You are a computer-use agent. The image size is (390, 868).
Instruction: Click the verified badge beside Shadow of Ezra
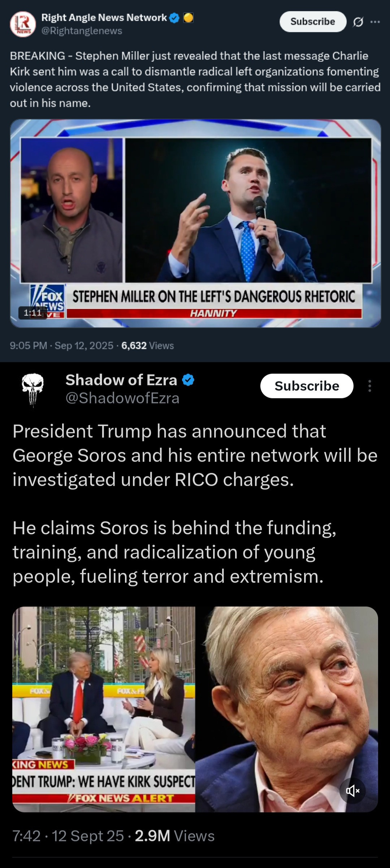click(x=188, y=380)
